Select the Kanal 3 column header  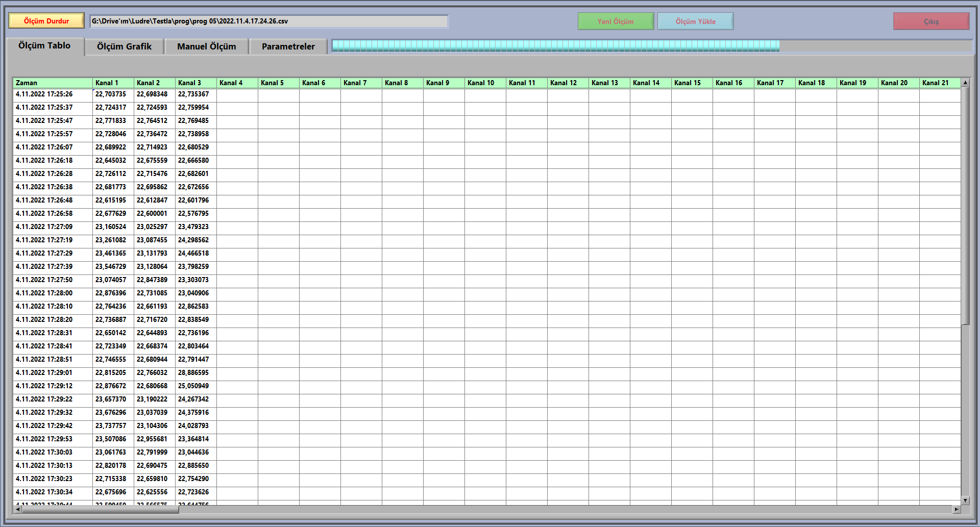coord(195,83)
